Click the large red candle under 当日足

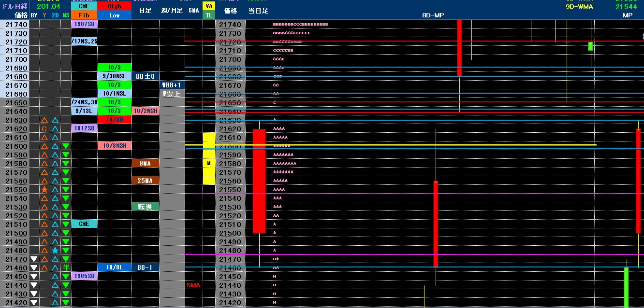(x=259, y=181)
